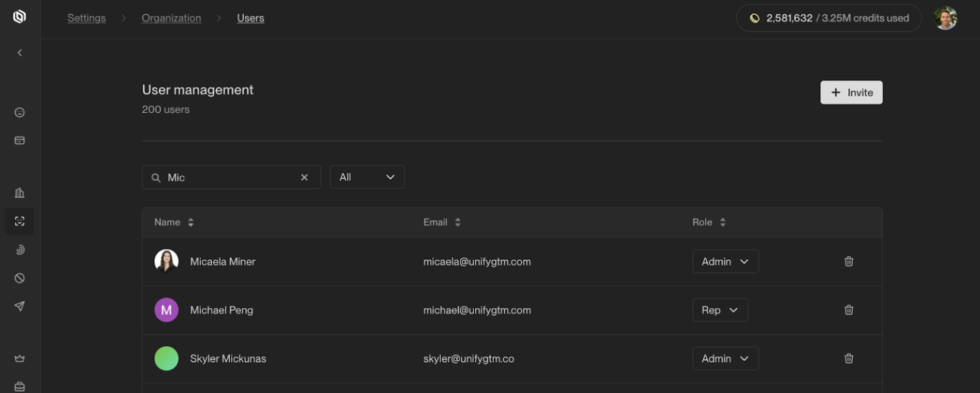Click email micaela@unifygtm.com

pyautogui.click(x=477, y=261)
